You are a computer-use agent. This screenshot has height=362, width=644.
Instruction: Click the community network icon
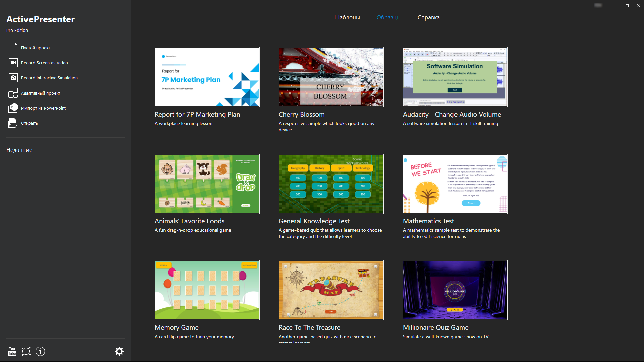[26, 351]
